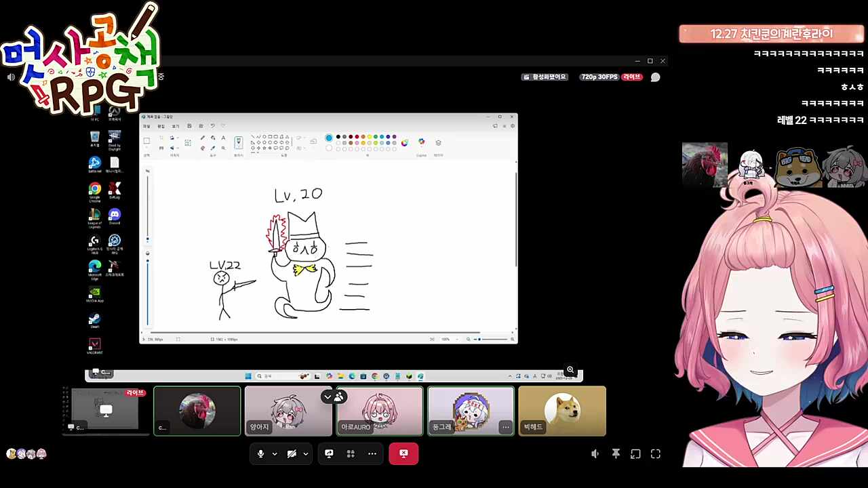Open camera options dropdown arrow
The height and width of the screenshot is (488, 868).
pyautogui.click(x=306, y=453)
